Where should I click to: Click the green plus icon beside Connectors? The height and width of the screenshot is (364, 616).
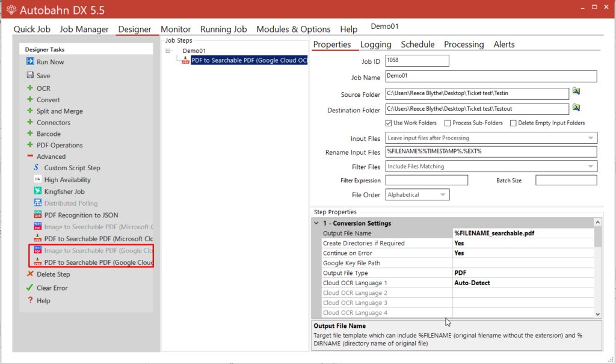30,122
